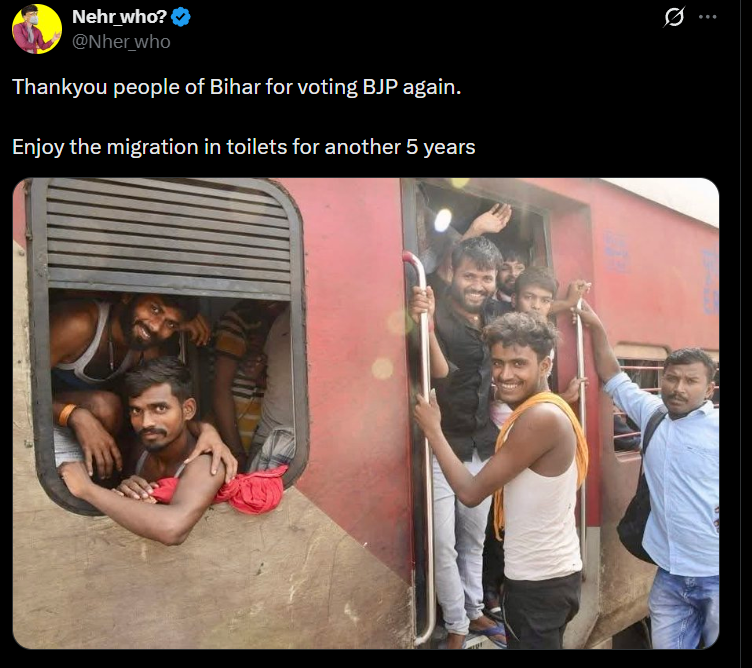Open the @Nher_who handle link
Image resolution: width=752 pixels, height=668 pixels.
[x=121, y=42]
